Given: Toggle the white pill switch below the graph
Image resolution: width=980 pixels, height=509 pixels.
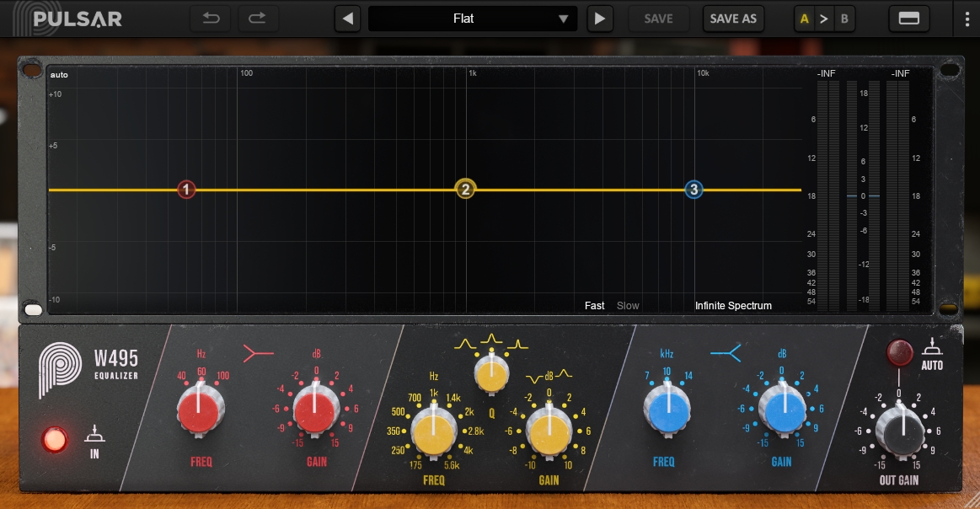Looking at the screenshot, I should pyautogui.click(x=33, y=309).
